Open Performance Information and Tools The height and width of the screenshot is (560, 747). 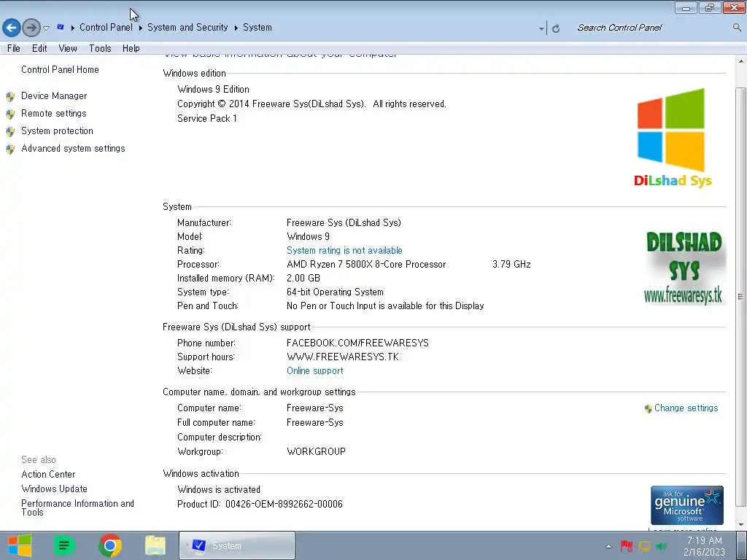pyautogui.click(x=77, y=507)
